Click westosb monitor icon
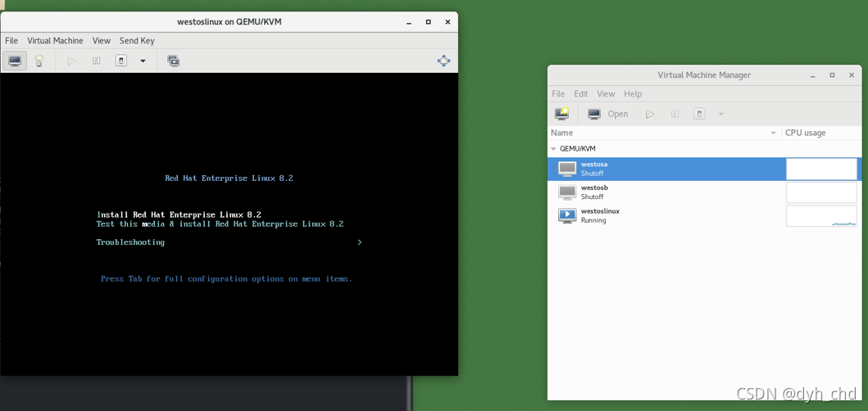The height and width of the screenshot is (411, 868). point(567,192)
